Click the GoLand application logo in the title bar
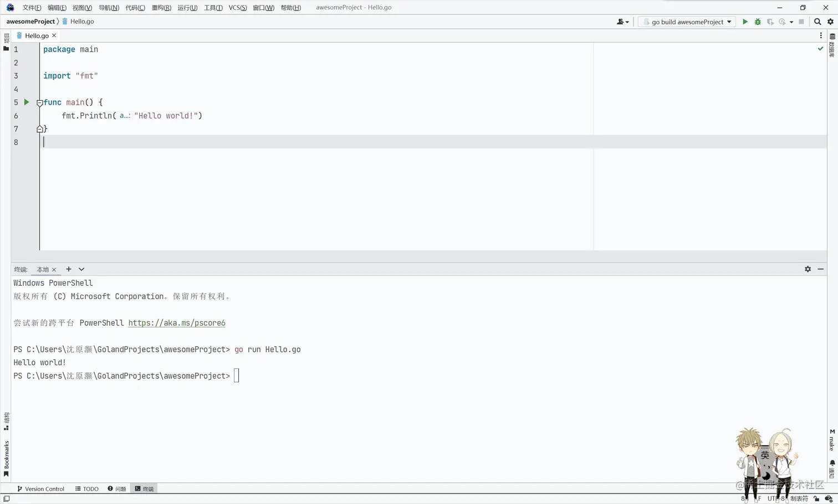Image resolution: width=838 pixels, height=504 pixels. [x=10, y=7]
